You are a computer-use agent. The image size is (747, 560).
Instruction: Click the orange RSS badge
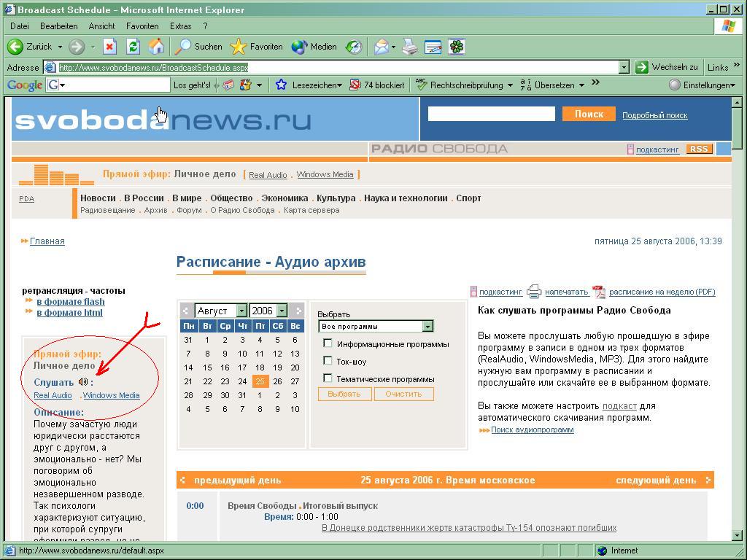pos(699,149)
